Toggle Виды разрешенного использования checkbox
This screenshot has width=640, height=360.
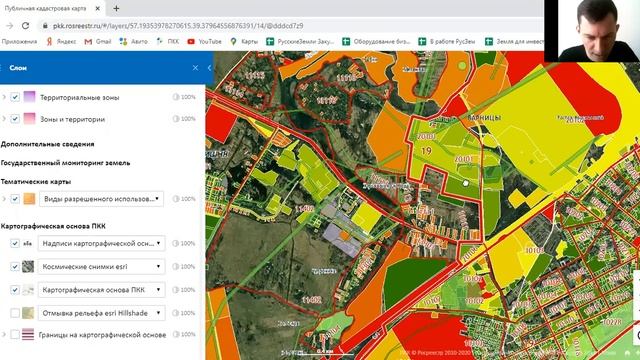15,199
